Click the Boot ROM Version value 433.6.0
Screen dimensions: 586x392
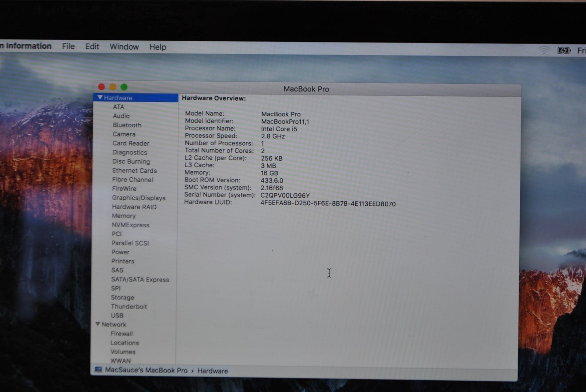[x=272, y=180]
